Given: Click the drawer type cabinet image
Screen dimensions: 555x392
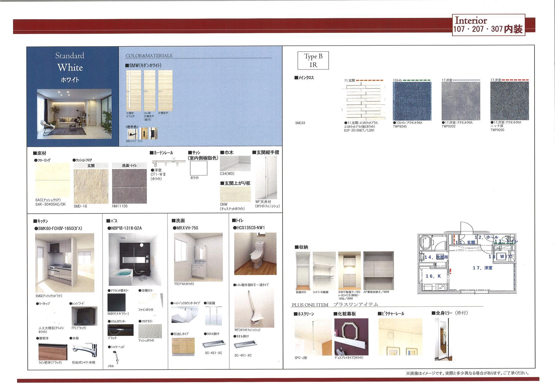Looking at the screenshot, I should point(183,346).
